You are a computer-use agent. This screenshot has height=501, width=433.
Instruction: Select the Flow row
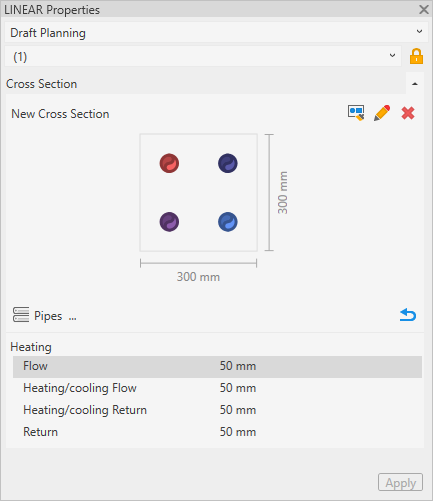[217, 366]
